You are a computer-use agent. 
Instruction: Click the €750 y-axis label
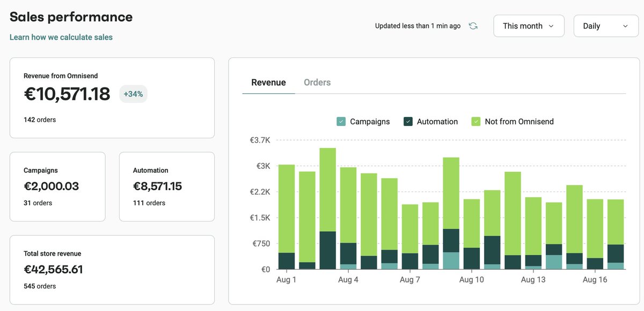point(261,243)
